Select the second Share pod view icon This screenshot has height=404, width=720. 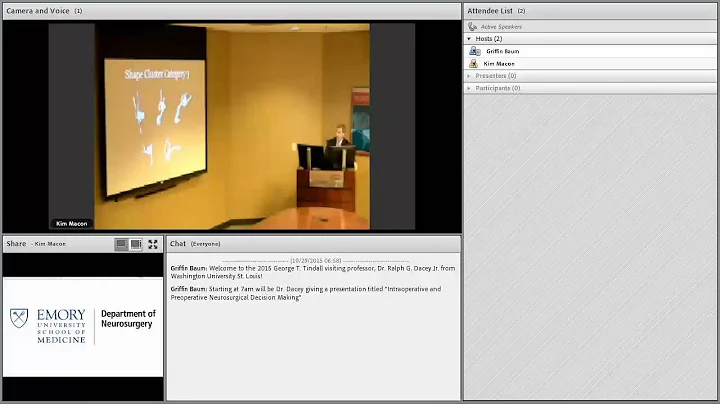click(136, 244)
